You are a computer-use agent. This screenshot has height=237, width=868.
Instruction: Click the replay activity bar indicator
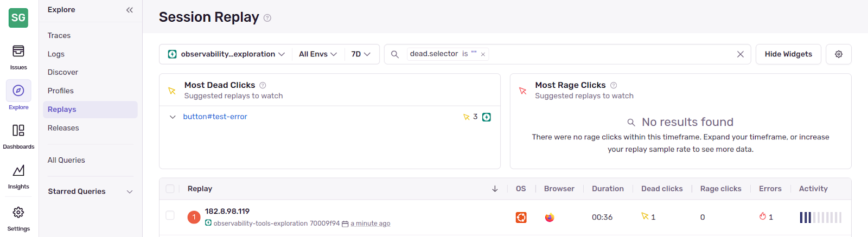820,217
